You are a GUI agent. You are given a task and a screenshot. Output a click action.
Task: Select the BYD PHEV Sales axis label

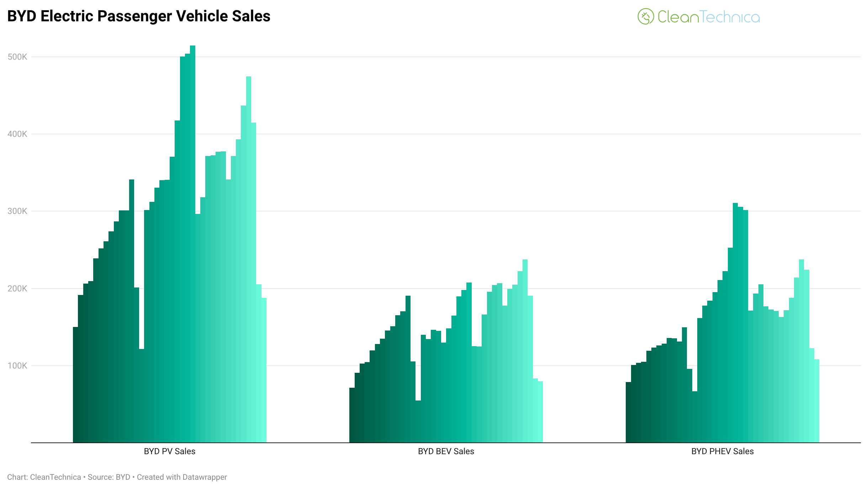[722, 451]
